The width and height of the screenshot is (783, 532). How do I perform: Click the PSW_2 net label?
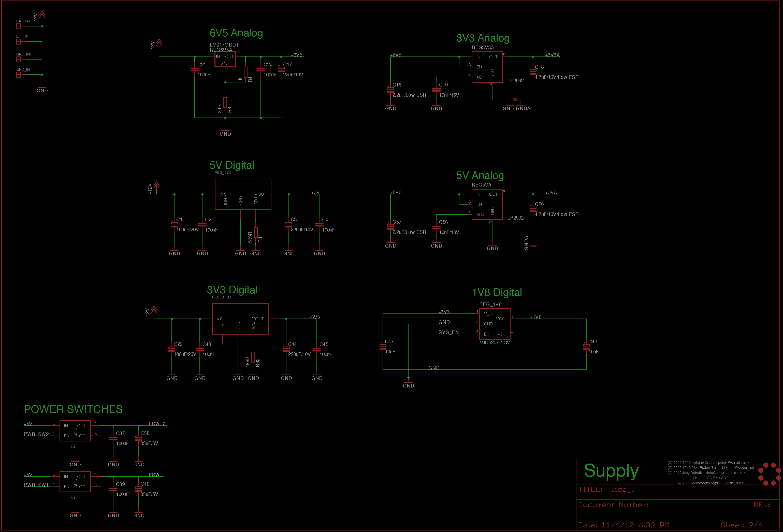click(x=157, y=424)
